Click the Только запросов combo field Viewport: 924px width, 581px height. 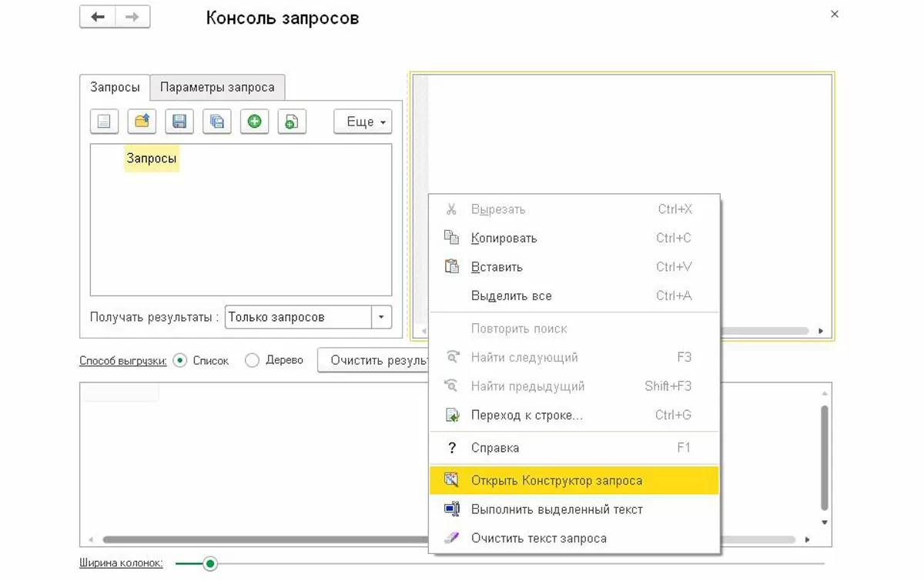tap(299, 317)
